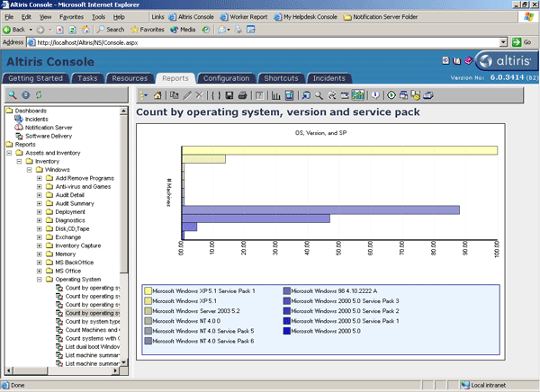Expand the Memory folder
The image size is (540, 392).
pos(40,254)
